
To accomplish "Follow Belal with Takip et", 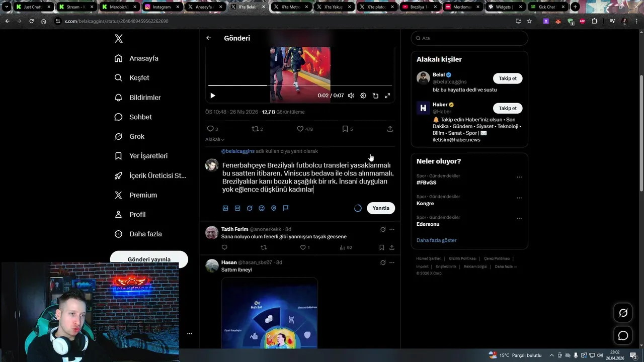I will [x=508, y=78].
